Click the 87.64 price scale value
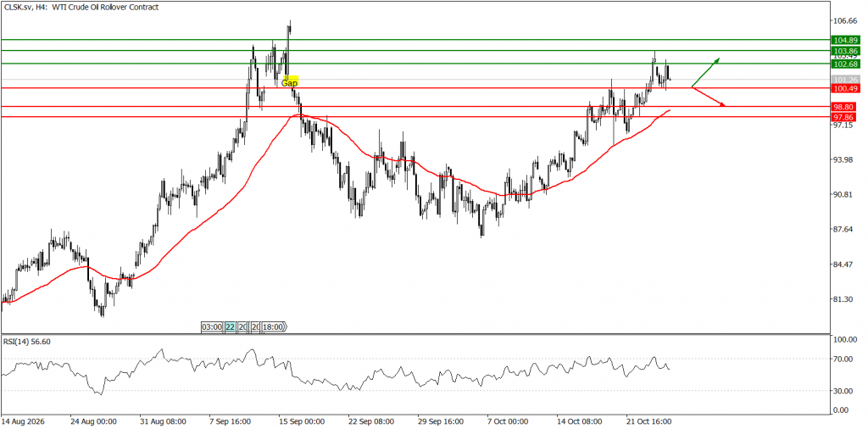 [x=845, y=230]
